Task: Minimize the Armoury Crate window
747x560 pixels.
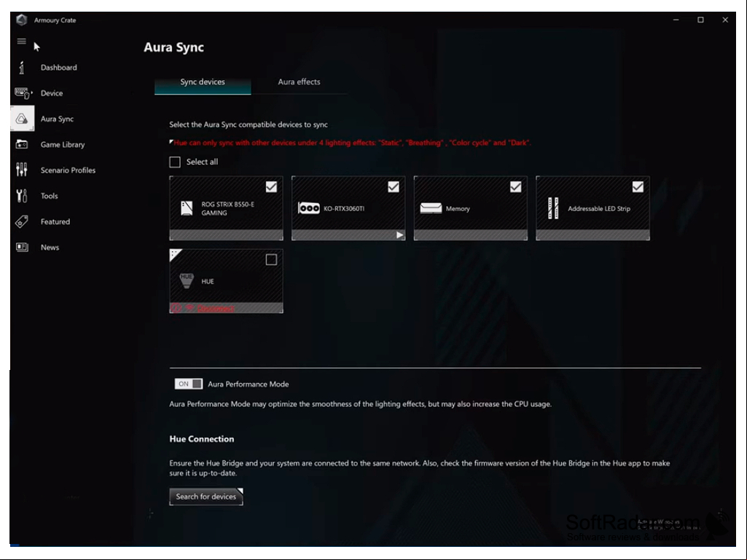Action: pyautogui.click(x=676, y=20)
